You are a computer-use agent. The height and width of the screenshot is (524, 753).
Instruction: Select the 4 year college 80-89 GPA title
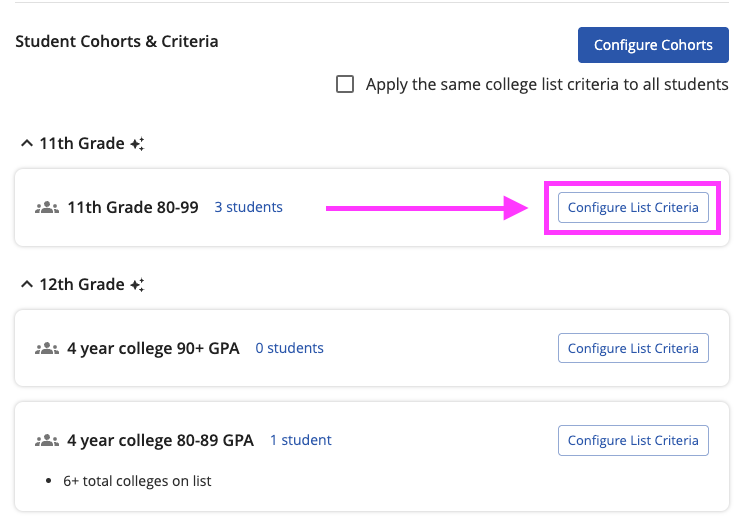coord(160,441)
